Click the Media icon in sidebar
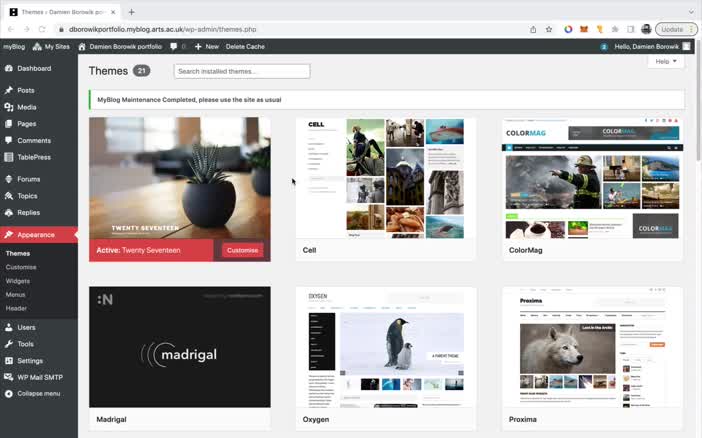This screenshot has height=438, width=702. coord(9,107)
